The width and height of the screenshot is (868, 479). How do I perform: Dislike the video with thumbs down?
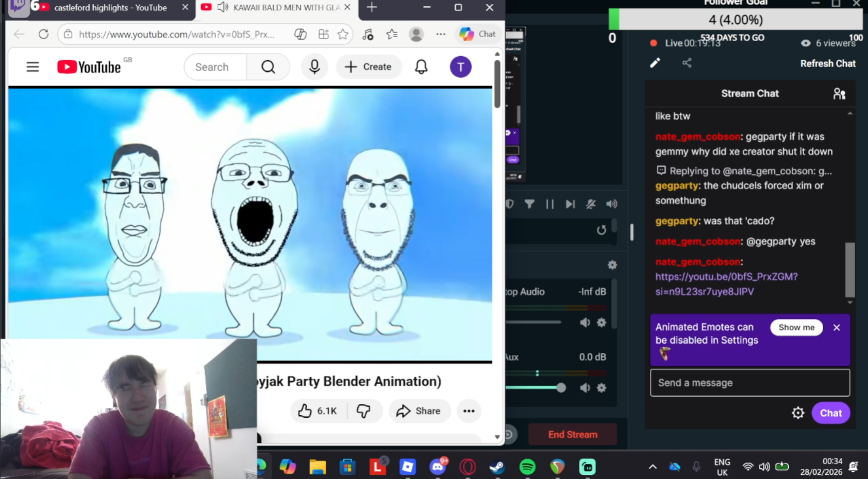tap(363, 411)
